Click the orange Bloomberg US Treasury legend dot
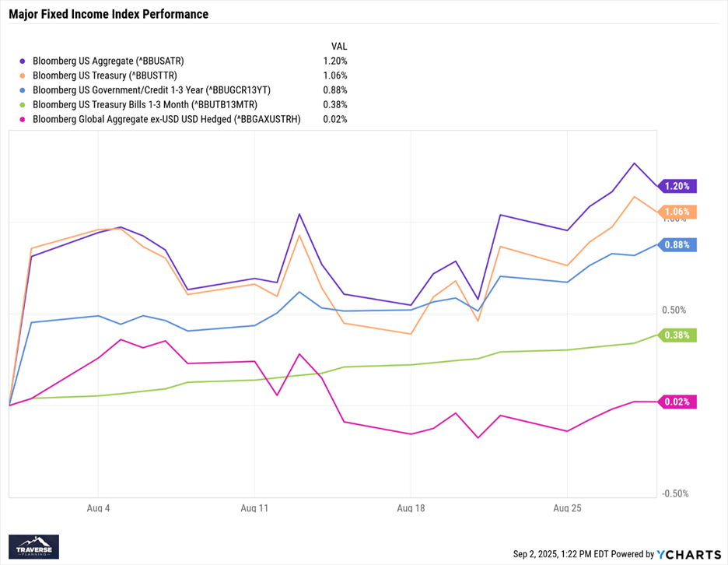728x565 pixels. tap(23, 75)
